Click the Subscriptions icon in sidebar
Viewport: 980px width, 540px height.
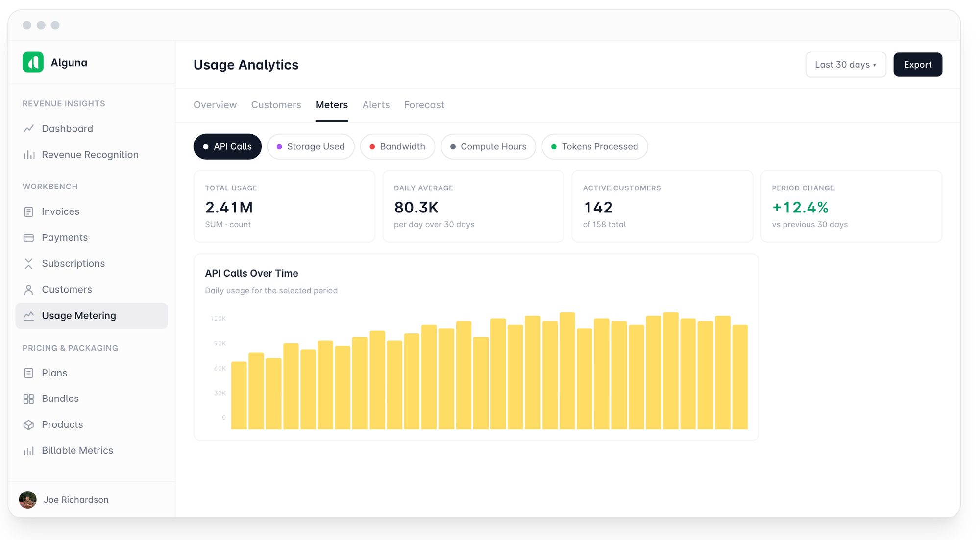[28, 263]
